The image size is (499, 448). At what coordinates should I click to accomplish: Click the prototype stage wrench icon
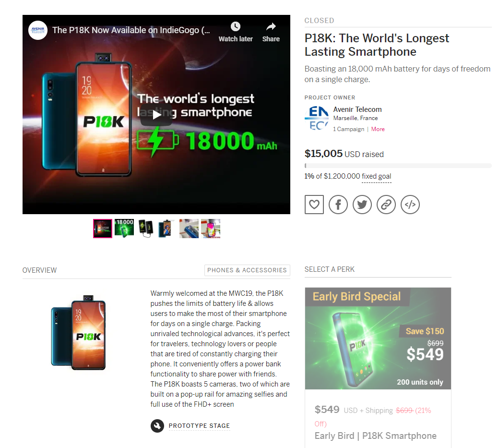click(x=157, y=426)
